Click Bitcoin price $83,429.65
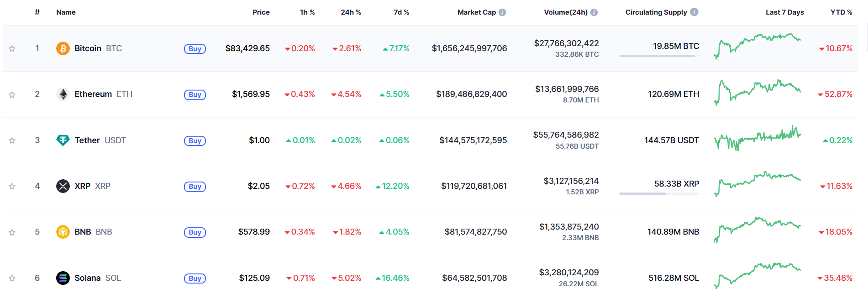Viewport: 868px width, 300px height. (x=247, y=48)
